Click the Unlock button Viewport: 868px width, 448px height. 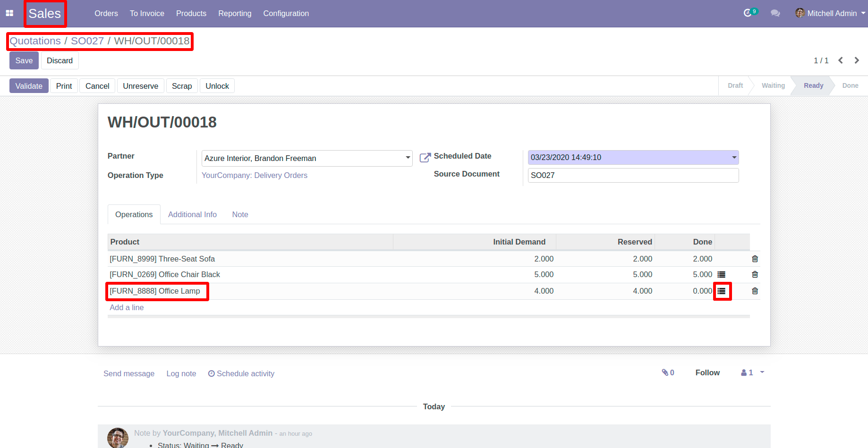pos(217,86)
